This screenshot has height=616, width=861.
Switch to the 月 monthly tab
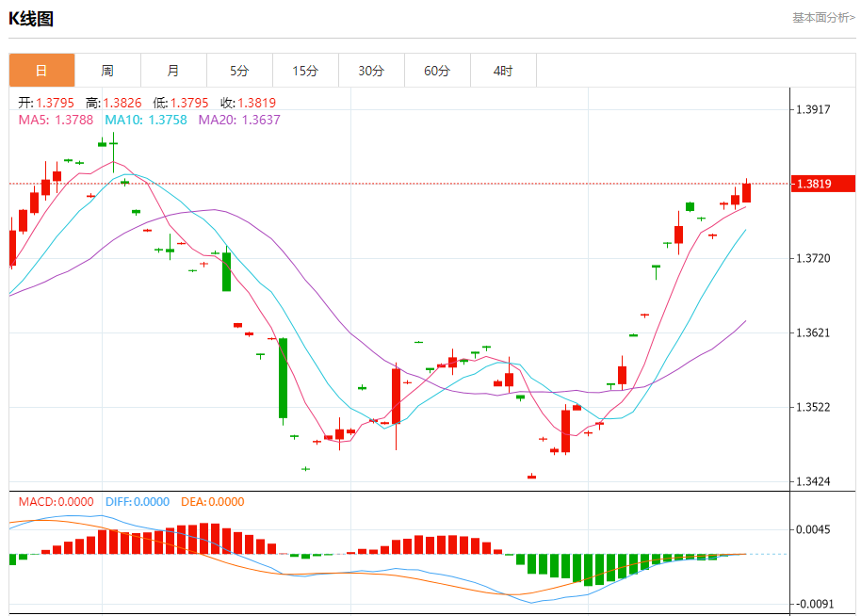click(x=173, y=71)
